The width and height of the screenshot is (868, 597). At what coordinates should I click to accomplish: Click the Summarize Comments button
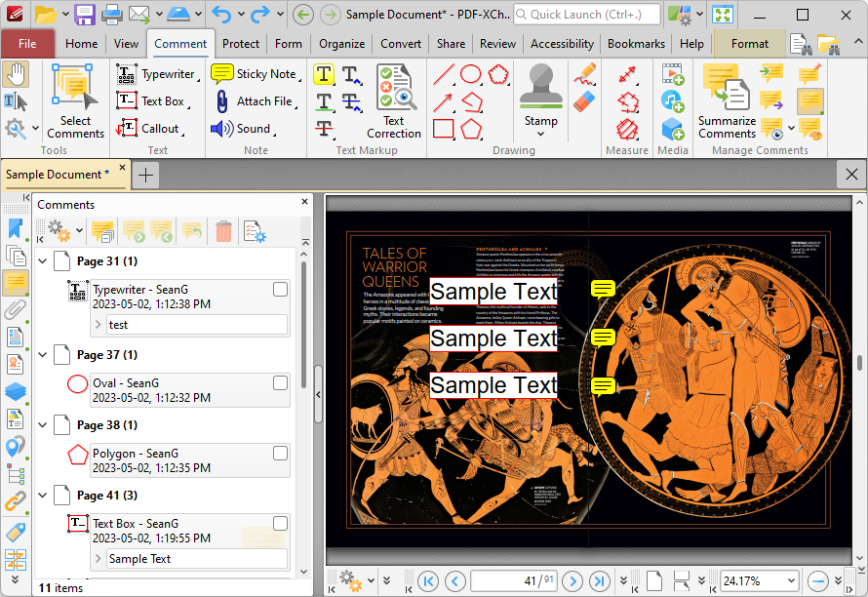point(727,100)
